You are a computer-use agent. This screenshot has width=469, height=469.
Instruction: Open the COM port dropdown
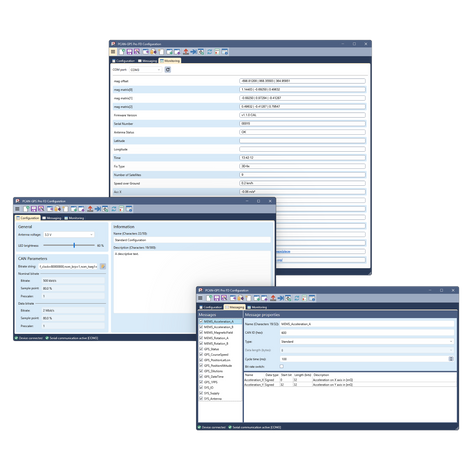tap(146, 70)
